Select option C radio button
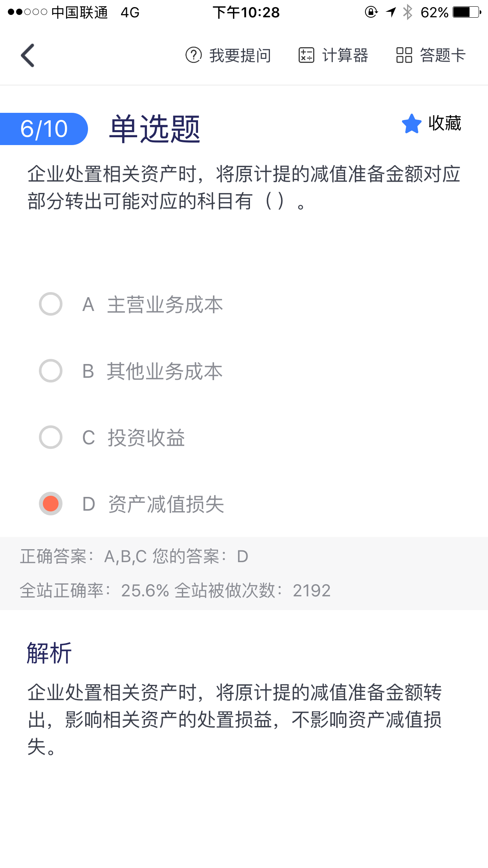Viewport: 488px width, 868px height. pyautogui.click(x=51, y=437)
